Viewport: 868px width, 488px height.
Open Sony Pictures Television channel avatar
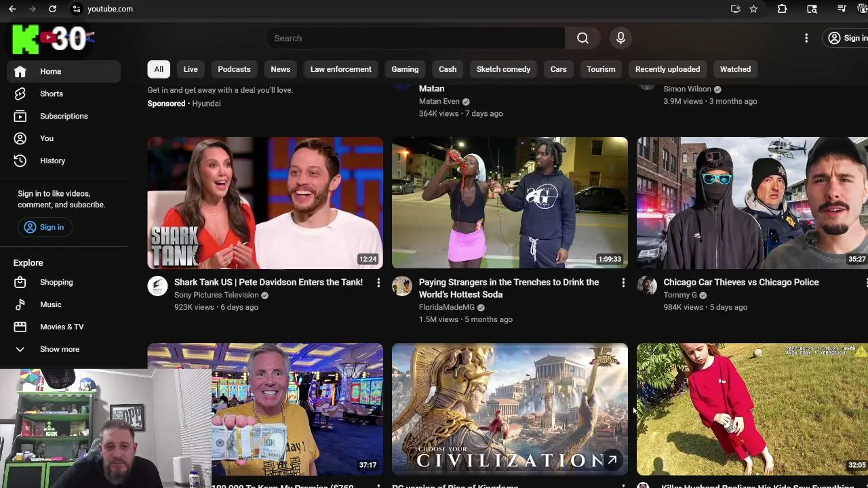click(157, 286)
